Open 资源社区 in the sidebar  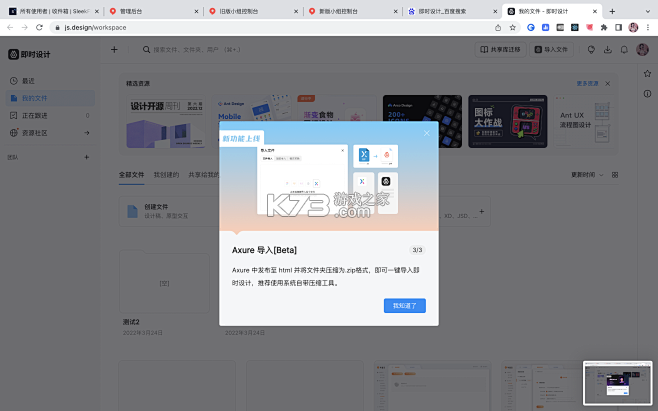[50, 133]
